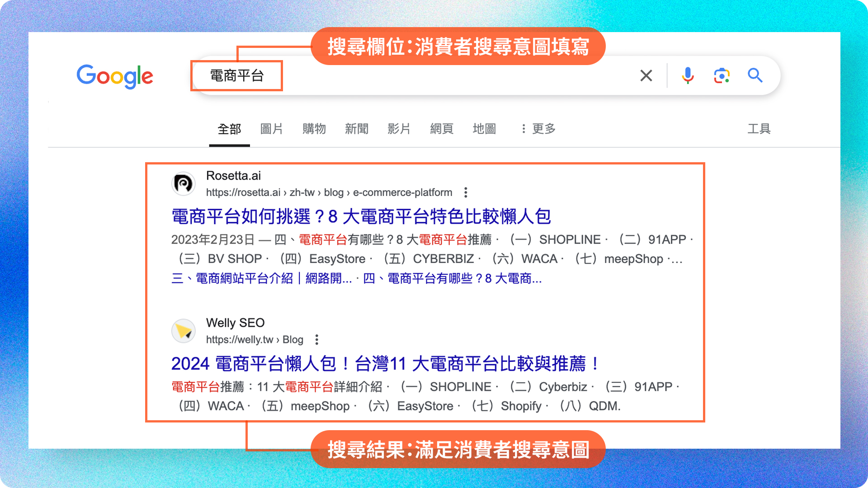Switch to the 網頁 tab
This screenshot has width=868, height=488.
(x=442, y=129)
